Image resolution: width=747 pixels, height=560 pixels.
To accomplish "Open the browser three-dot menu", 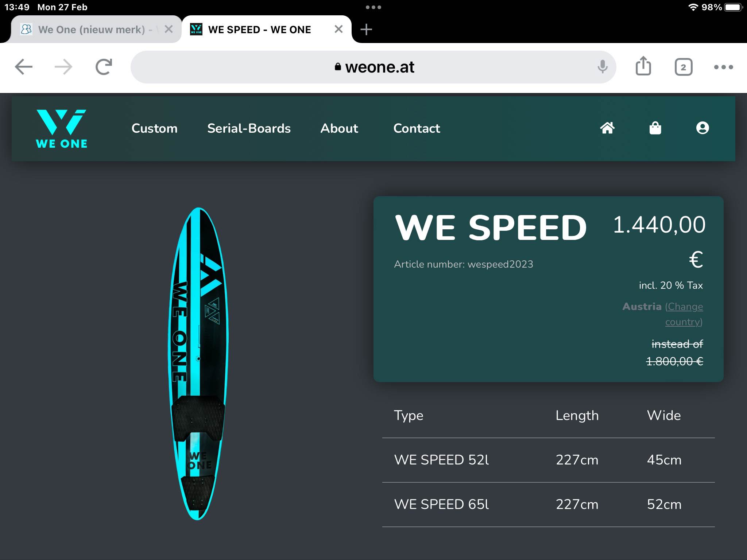I will click(723, 67).
